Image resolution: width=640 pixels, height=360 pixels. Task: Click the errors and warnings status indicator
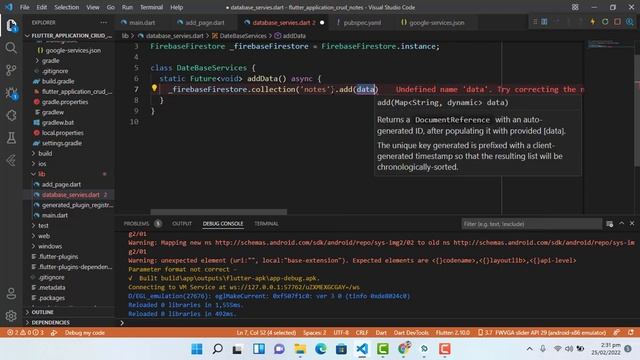[25, 333]
